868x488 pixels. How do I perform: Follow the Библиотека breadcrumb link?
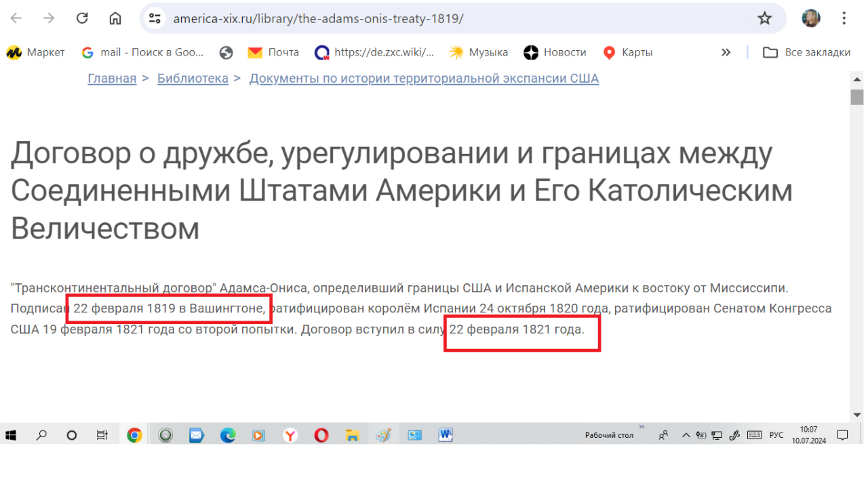click(x=193, y=79)
